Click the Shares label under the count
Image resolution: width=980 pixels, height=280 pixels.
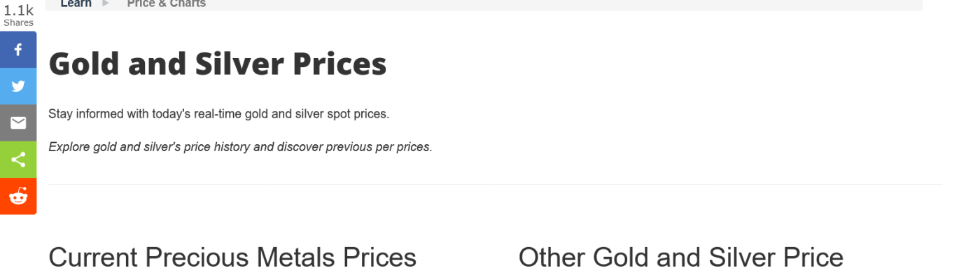tap(18, 23)
